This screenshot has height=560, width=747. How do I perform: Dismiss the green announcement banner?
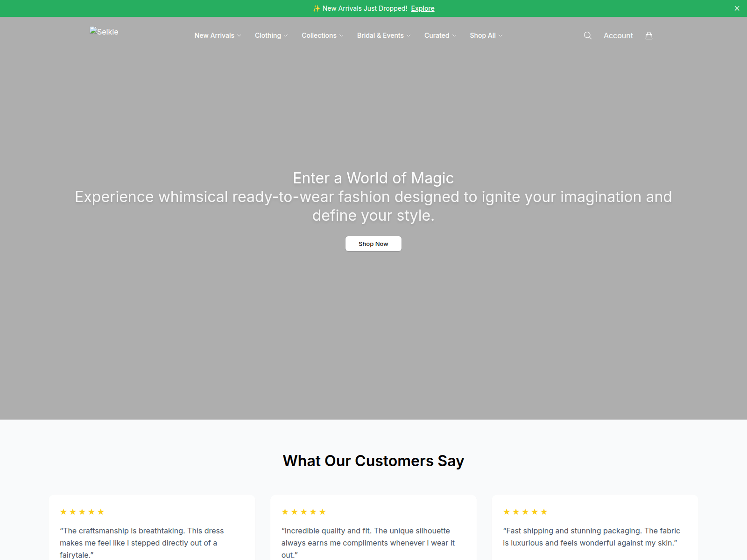click(x=737, y=8)
